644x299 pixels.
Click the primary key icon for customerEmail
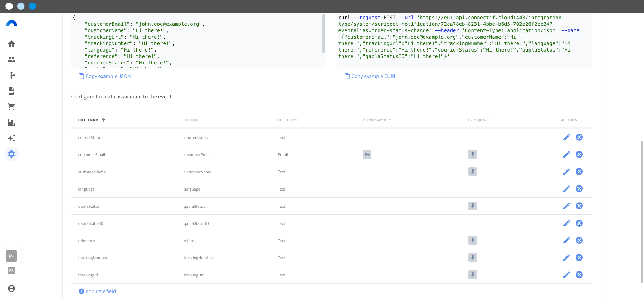coord(367,154)
